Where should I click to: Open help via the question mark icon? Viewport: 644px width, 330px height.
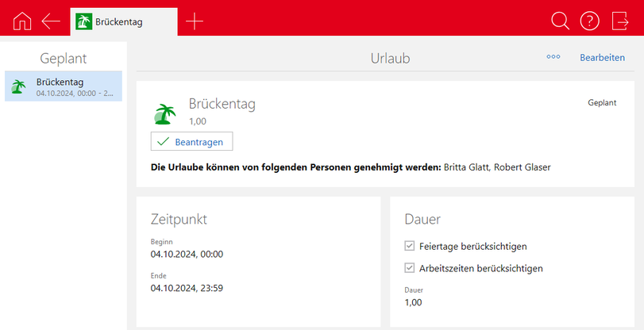(x=589, y=21)
